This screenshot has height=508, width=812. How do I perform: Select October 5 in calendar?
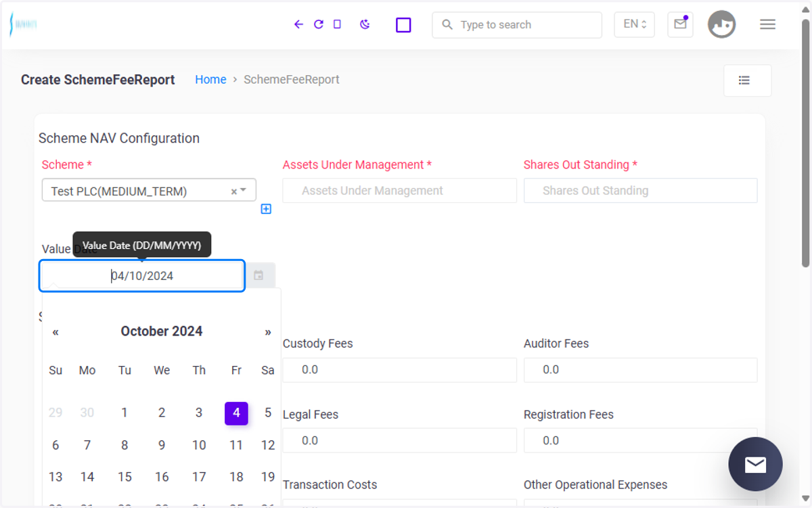tap(268, 413)
